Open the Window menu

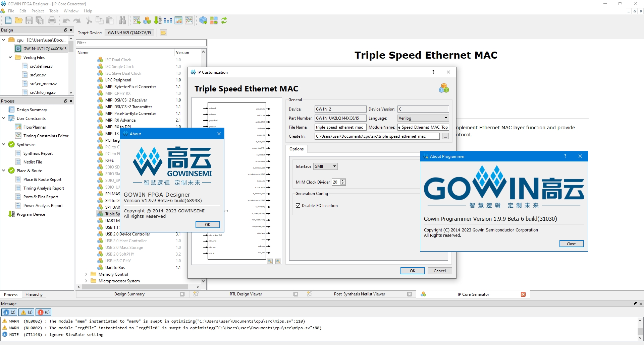pos(71,11)
